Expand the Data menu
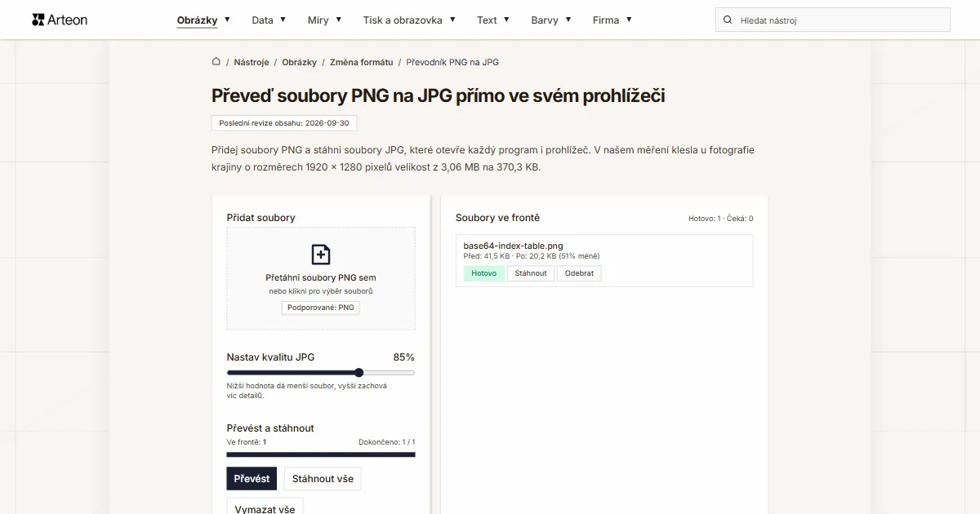Screen dimensions: 980x514 [x=269, y=20]
